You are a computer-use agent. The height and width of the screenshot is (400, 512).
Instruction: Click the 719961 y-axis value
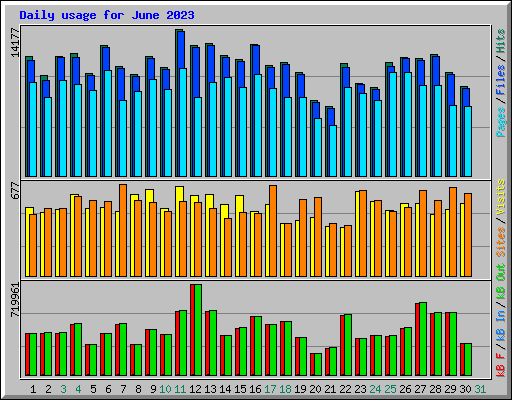coord(15,300)
